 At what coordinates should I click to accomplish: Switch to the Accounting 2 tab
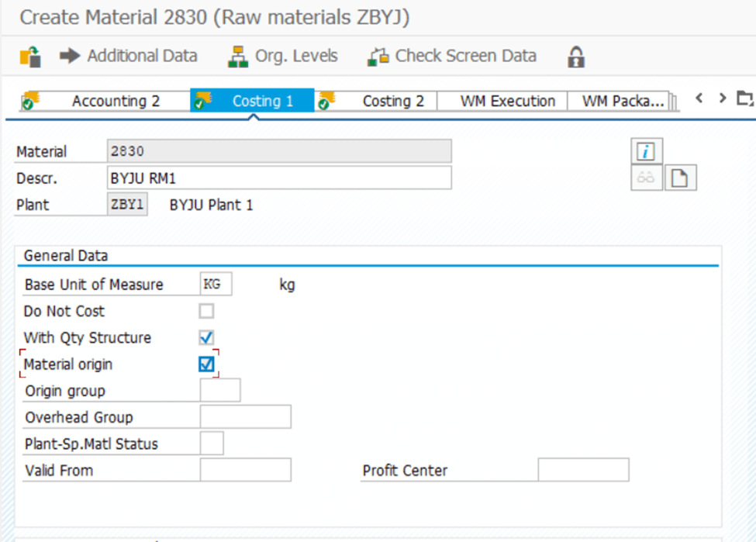coord(115,101)
